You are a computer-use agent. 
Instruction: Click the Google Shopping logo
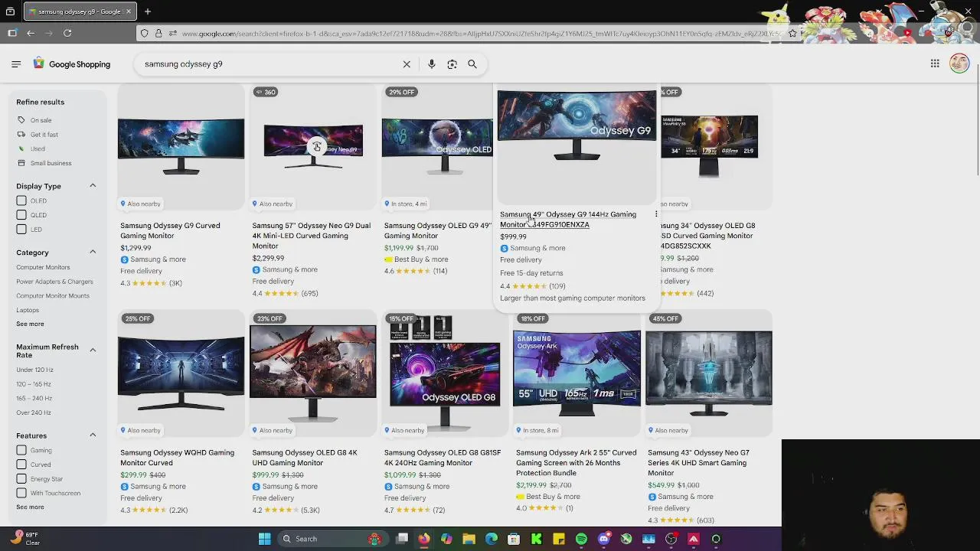[72, 64]
